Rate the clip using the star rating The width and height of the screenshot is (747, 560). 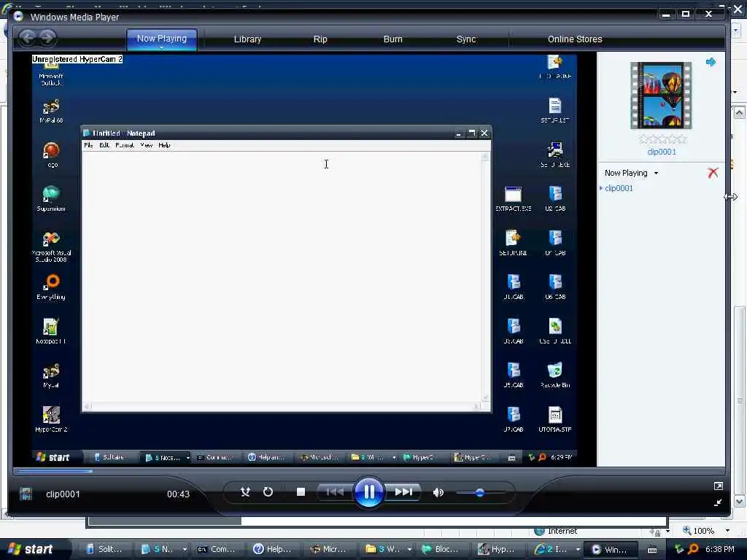pyautogui.click(x=662, y=139)
